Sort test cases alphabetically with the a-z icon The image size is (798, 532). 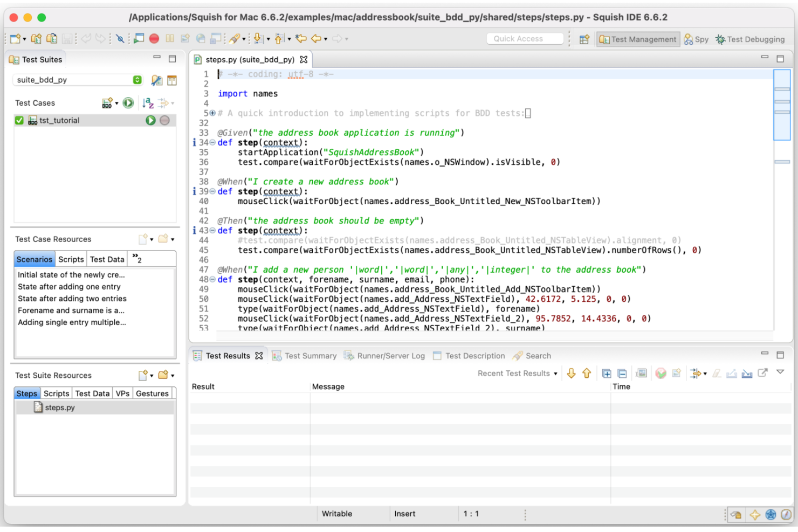pos(146,103)
